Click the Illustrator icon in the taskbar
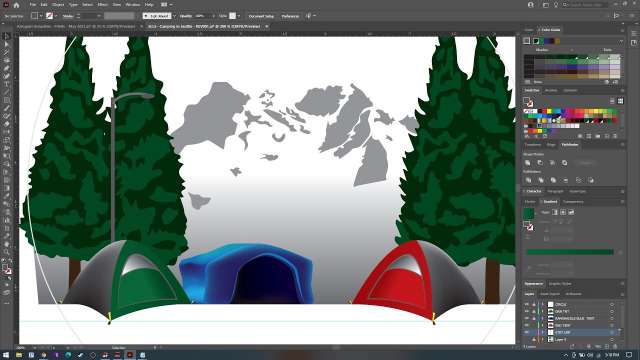This screenshot has width=640, height=360. pos(130,355)
